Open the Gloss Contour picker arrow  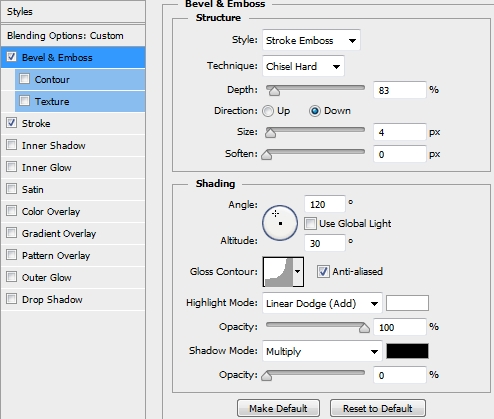coord(298,271)
